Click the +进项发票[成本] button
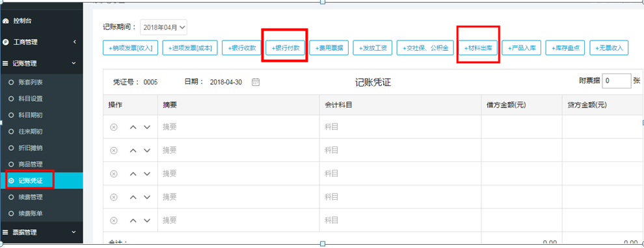The height and width of the screenshot is (248, 644). [x=190, y=48]
